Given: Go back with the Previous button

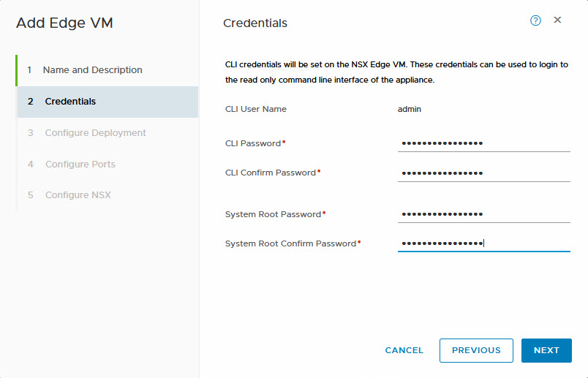Looking at the screenshot, I should tap(476, 350).
